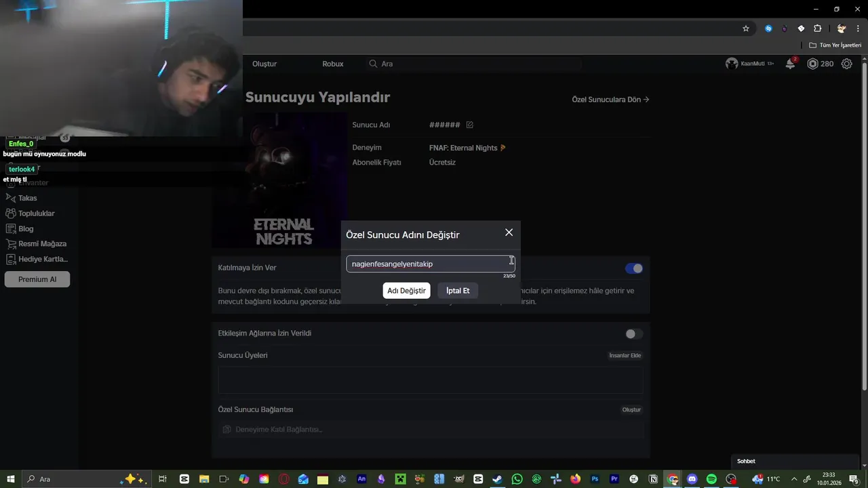Click the Premium Al button
Viewport: 868px width, 488px height.
pyautogui.click(x=37, y=279)
